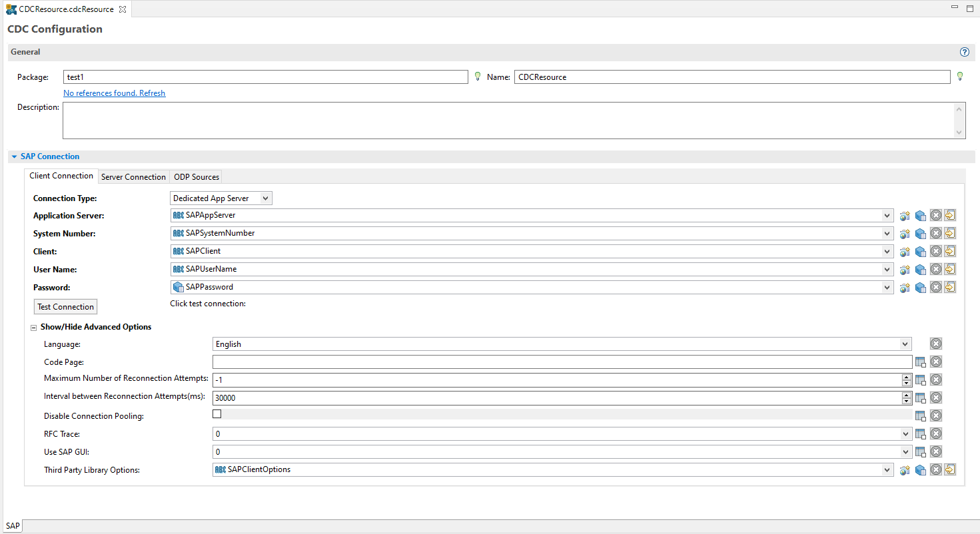980x534 pixels.
Task: Open the RFC Trace dropdown
Action: pos(905,434)
